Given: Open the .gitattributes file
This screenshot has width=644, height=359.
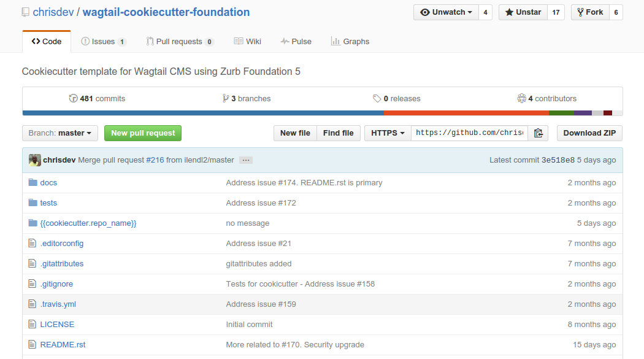Looking at the screenshot, I should click(x=62, y=264).
